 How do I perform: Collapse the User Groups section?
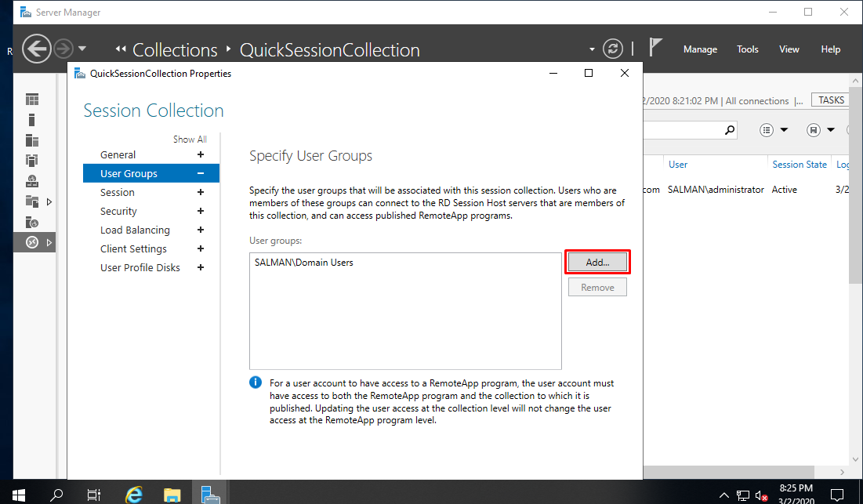tap(201, 174)
